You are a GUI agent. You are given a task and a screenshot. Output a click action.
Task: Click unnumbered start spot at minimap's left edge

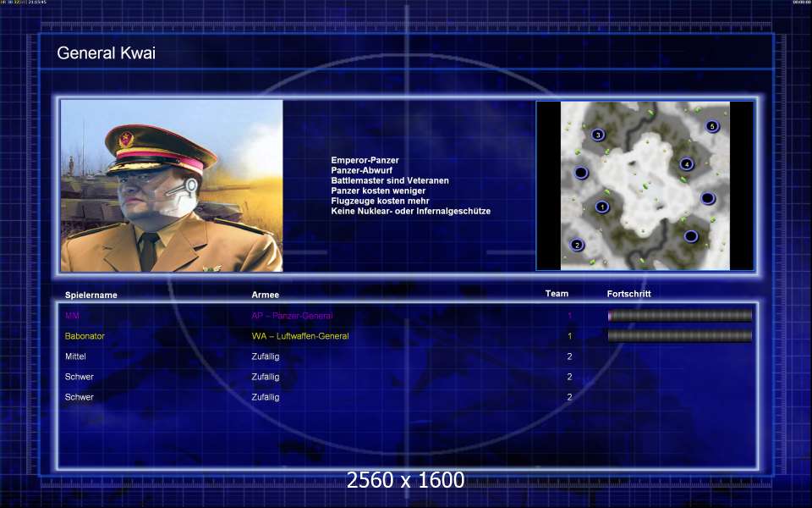tap(581, 172)
